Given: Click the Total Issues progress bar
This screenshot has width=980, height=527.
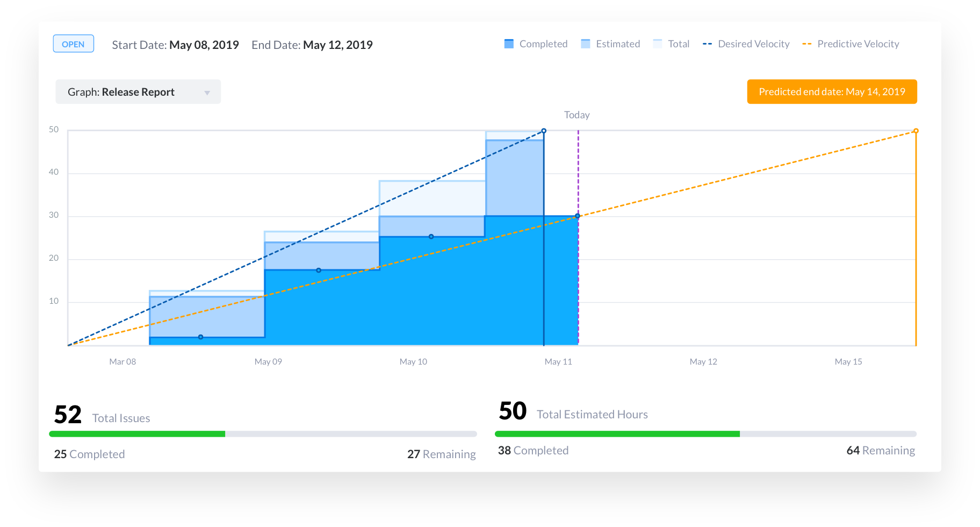Looking at the screenshot, I should click(263, 434).
